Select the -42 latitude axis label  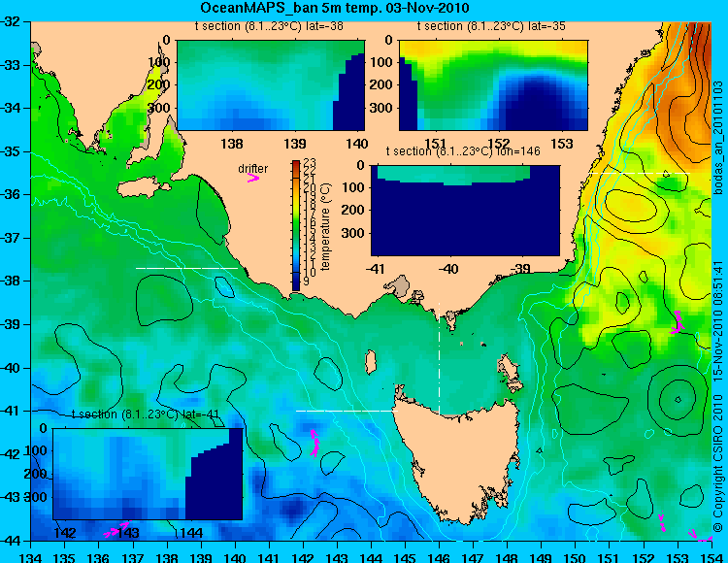(x=10, y=454)
